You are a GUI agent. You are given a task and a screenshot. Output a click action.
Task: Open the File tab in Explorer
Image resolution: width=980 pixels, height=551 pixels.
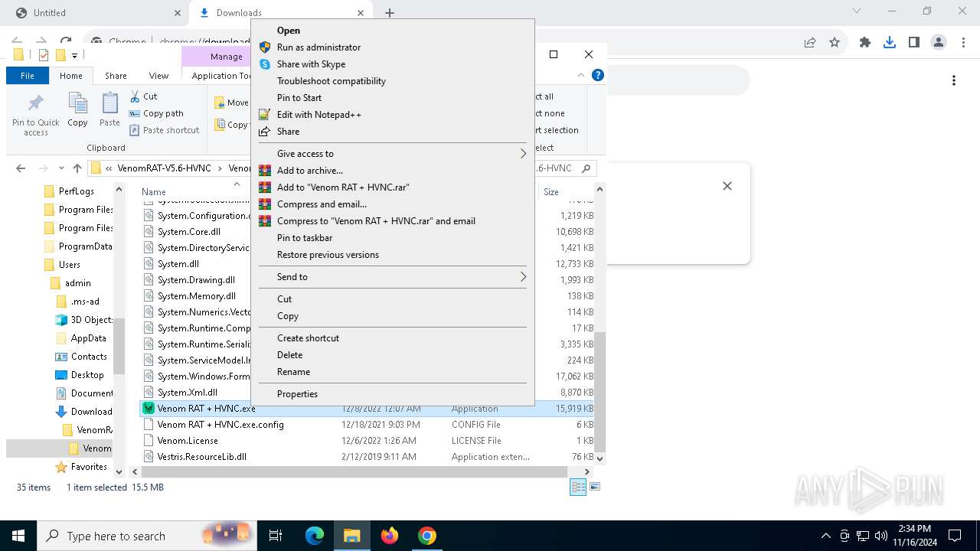pos(28,76)
